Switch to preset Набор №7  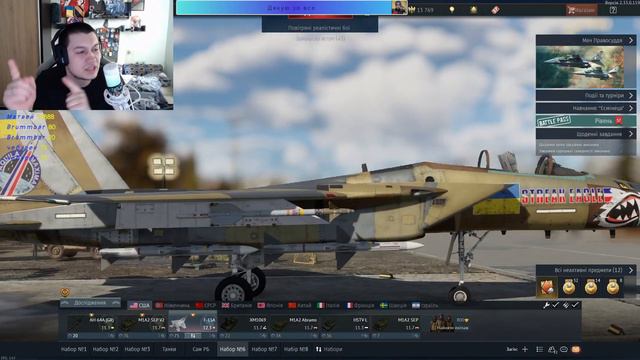(264, 349)
